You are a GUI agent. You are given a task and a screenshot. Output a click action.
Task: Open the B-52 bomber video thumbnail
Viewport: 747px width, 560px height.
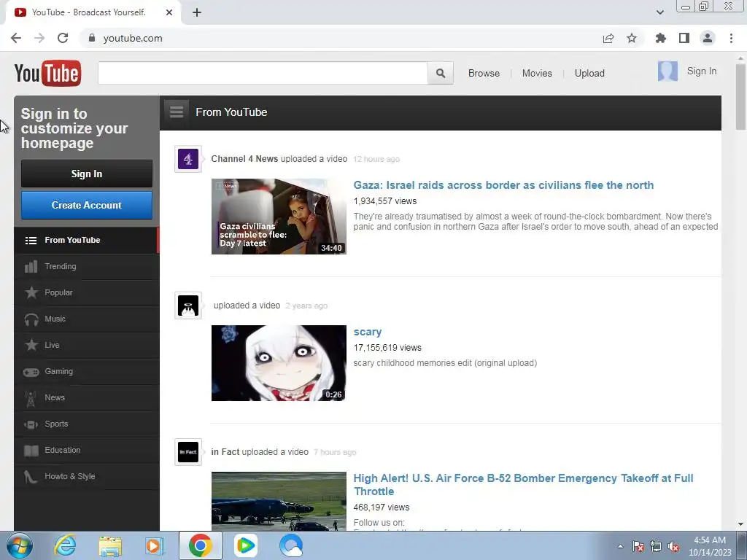point(279,501)
